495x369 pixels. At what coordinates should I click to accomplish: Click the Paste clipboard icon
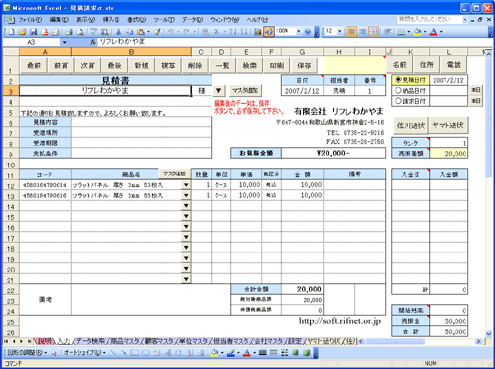click(141, 32)
